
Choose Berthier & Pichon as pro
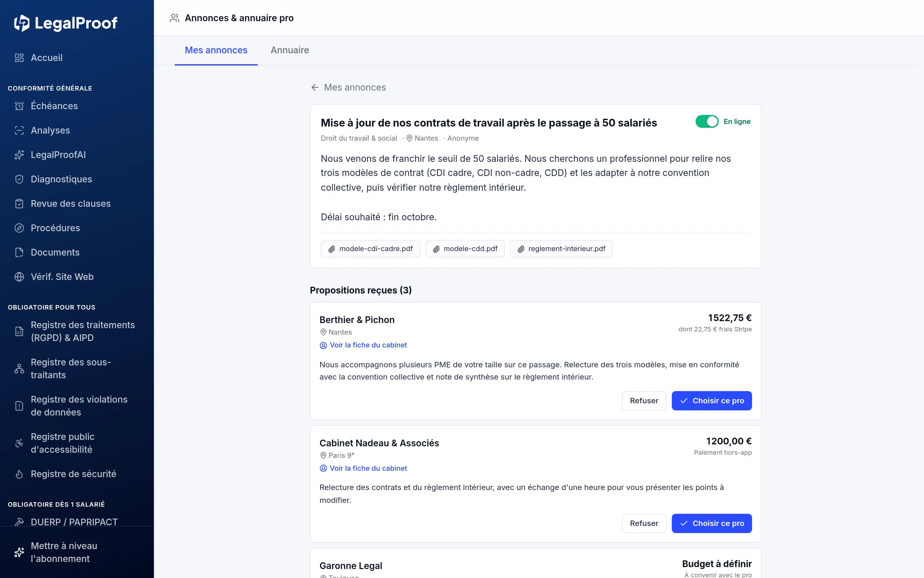coord(712,401)
